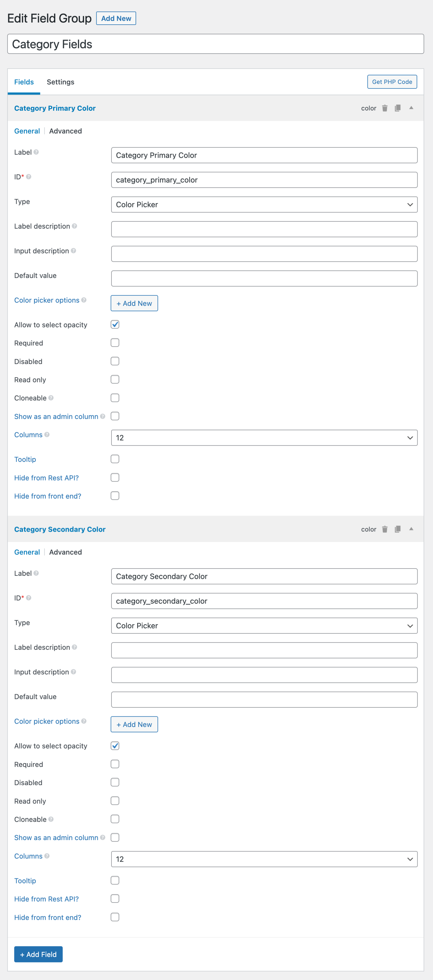Screen dimensions: 433x980
Task: Click the Get PHP Code button
Action: coord(392,82)
